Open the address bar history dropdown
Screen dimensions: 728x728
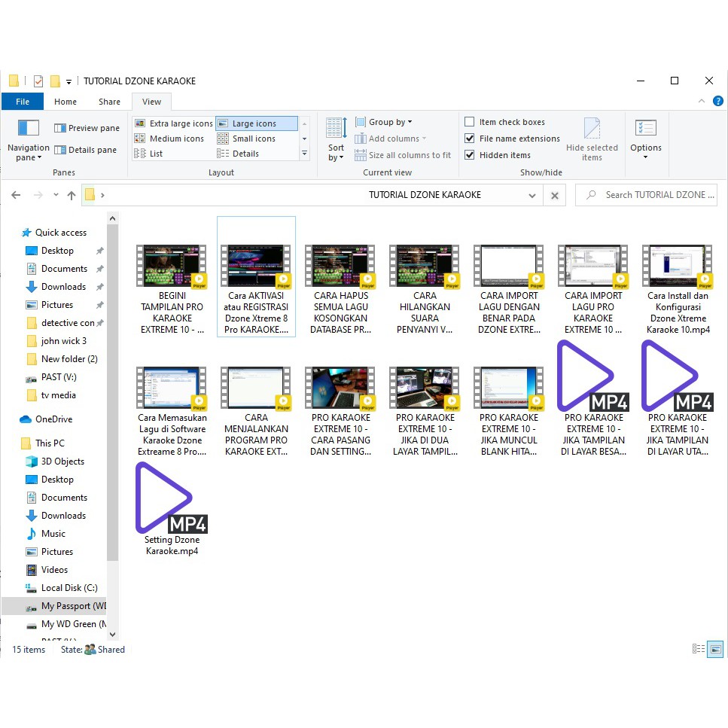coord(532,195)
